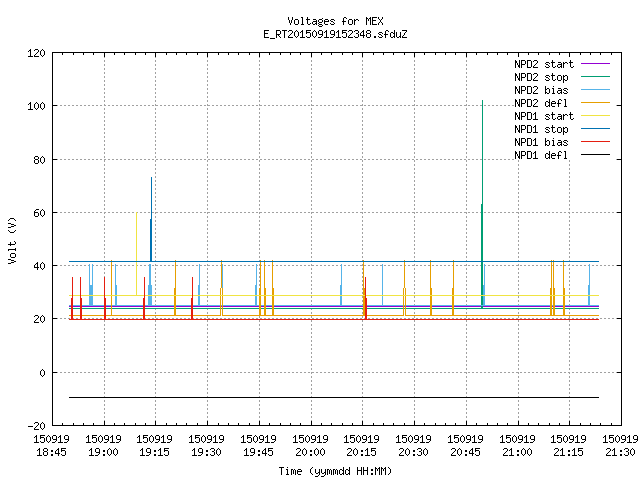This screenshot has height=480, width=640.
Task: Click the x-axis tick label 21:30
Action: coord(620,452)
